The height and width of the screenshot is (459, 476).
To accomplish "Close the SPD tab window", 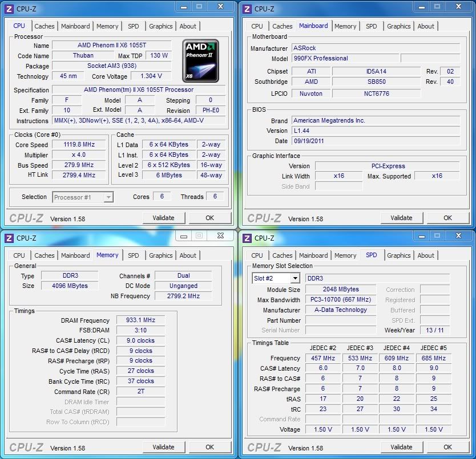I will pyautogui.click(x=458, y=236).
